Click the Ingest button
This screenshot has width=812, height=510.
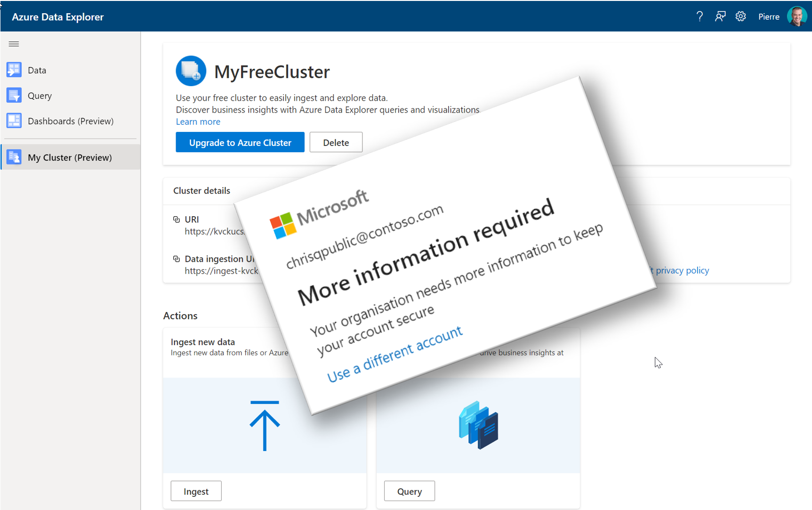pos(196,491)
